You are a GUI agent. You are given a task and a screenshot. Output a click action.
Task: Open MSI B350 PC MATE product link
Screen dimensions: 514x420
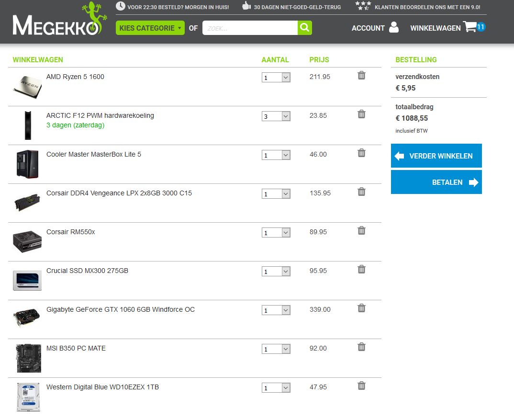click(76, 348)
